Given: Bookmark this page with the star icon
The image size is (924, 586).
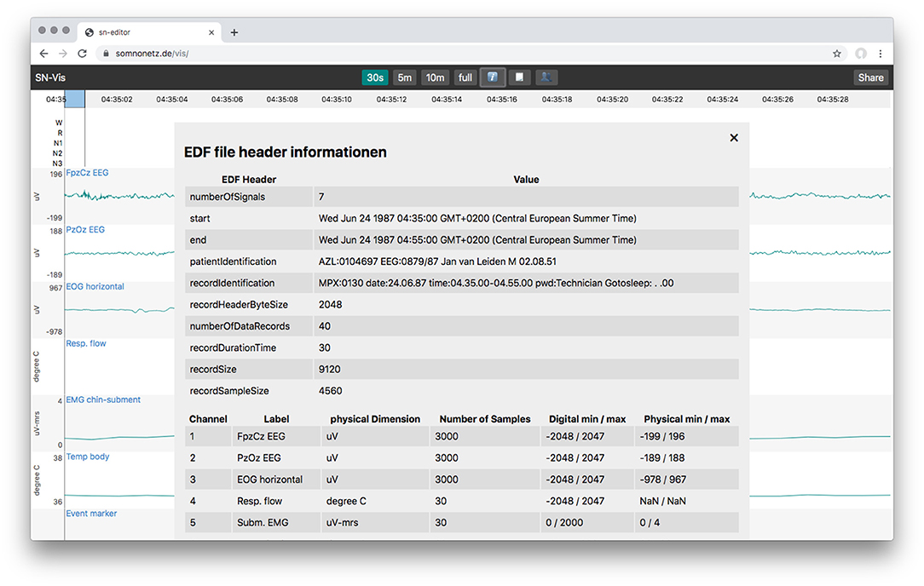Looking at the screenshot, I should click(x=837, y=53).
